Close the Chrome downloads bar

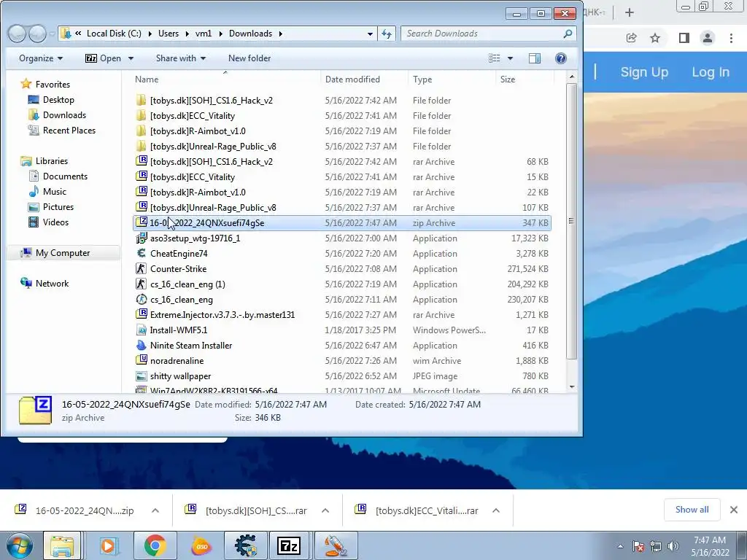[x=734, y=510]
